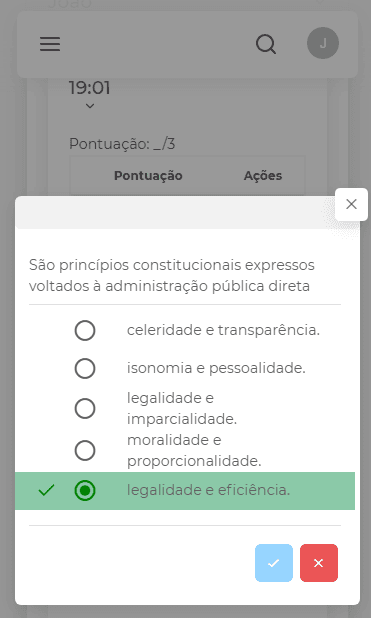The width and height of the screenshot is (371, 618).
Task: Click the search magnifier icon
Action: 266,44
